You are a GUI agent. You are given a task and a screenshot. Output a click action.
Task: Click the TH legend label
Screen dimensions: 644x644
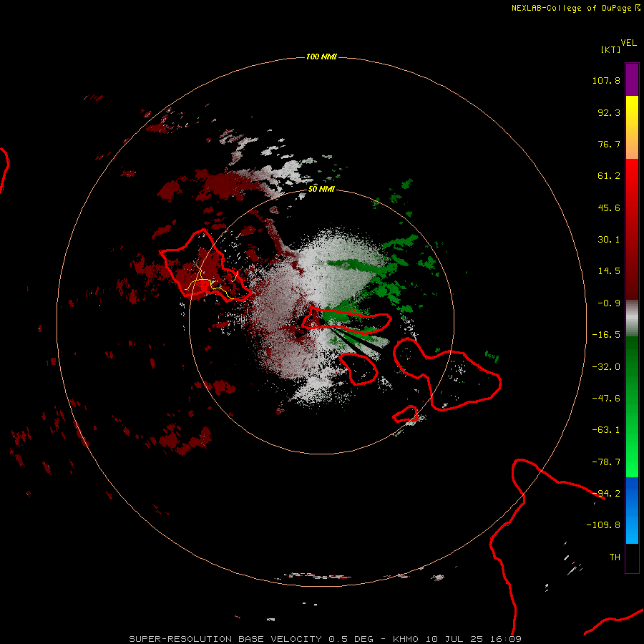[x=615, y=557]
